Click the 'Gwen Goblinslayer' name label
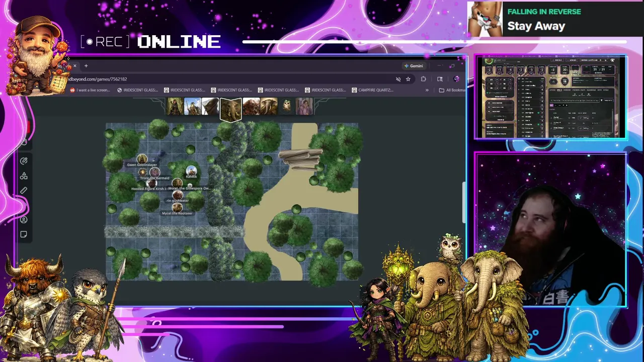The image size is (644, 362). click(x=142, y=165)
